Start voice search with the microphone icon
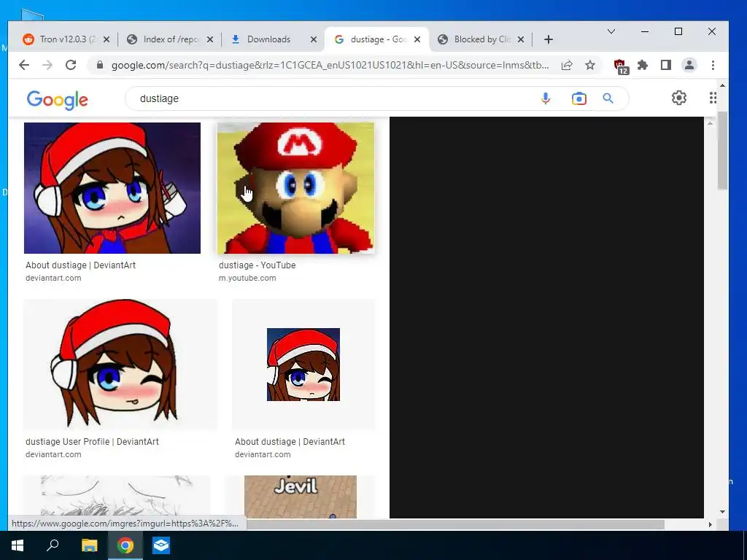The height and width of the screenshot is (560, 747). 546,98
